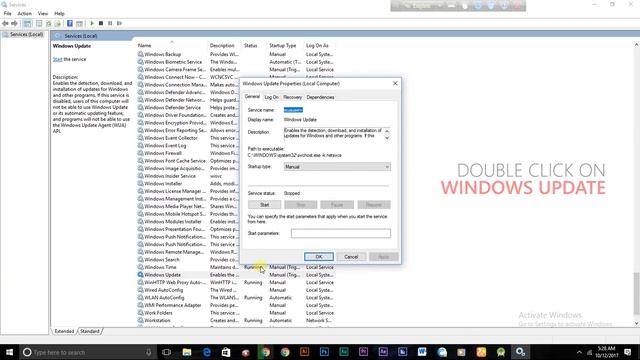Click the Services gear icon in the taskbar
640x360 pixels.
click(x=520, y=352)
